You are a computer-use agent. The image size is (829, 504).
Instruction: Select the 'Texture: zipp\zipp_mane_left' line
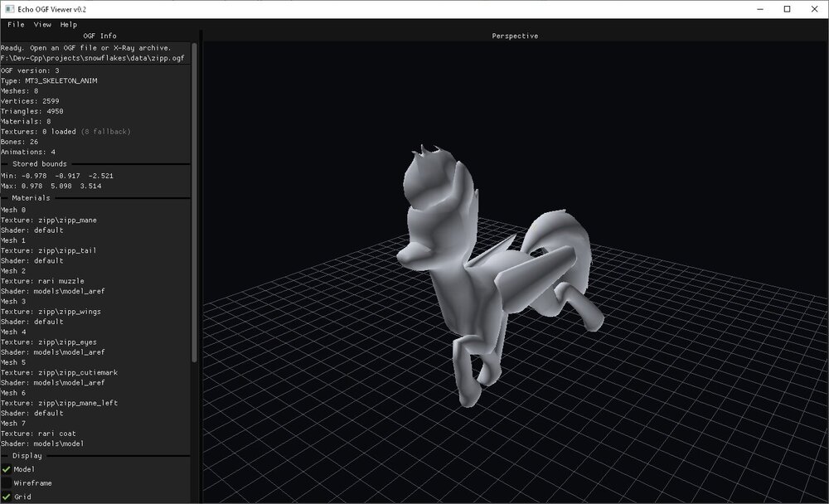tap(59, 403)
